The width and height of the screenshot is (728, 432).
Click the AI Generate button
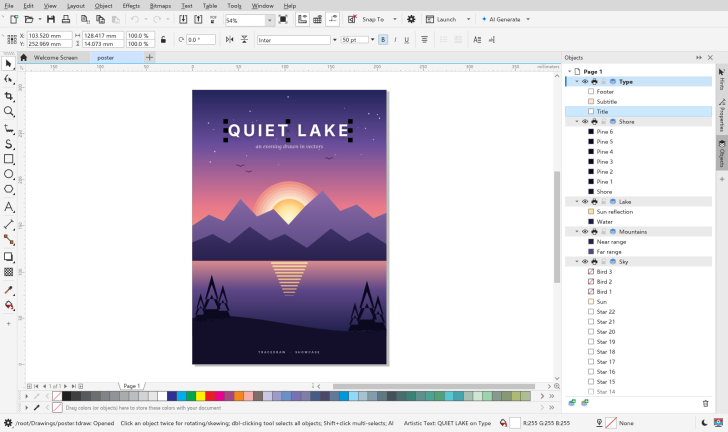coord(506,20)
